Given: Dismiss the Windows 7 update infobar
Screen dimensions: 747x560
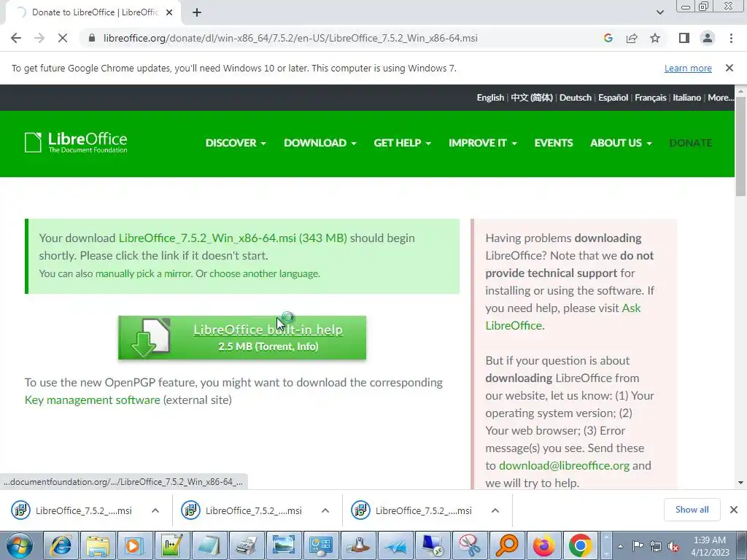Looking at the screenshot, I should [729, 68].
